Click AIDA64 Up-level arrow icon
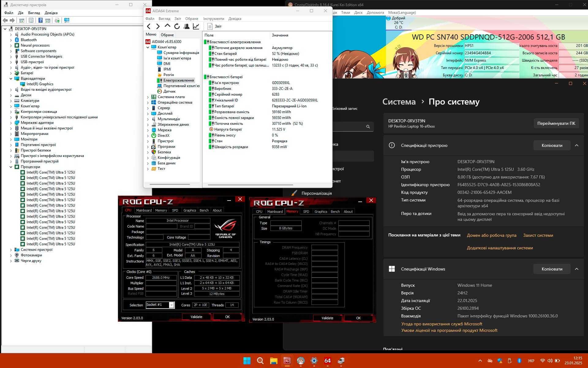Viewport: 588px width, 368px height. [x=167, y=26]
